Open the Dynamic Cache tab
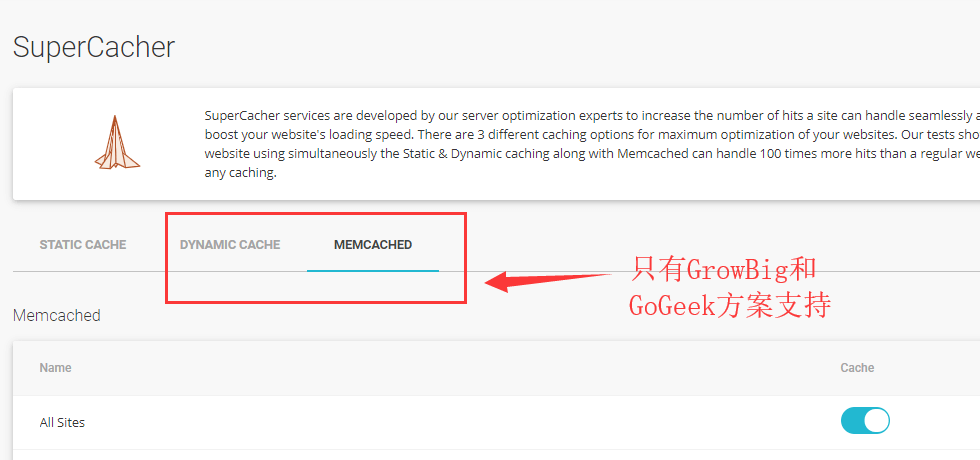The image size is (980, 460). (x=230, y=244)
